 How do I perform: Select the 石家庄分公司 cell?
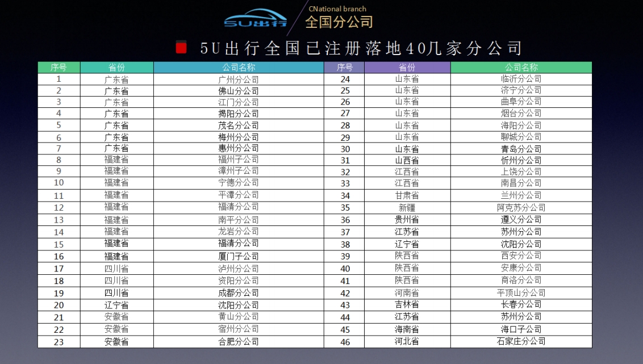coord(521,341)
